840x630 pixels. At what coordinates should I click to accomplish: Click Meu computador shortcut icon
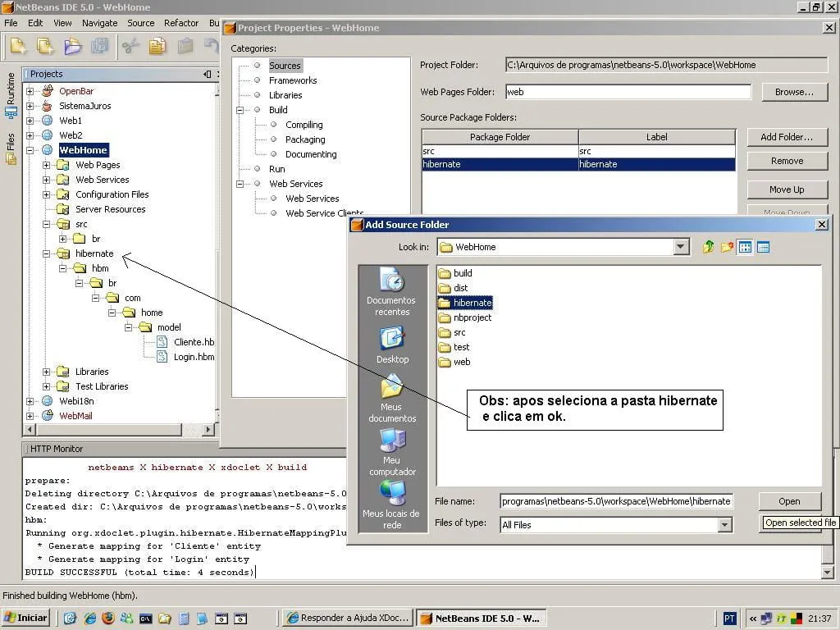click(392, 453)
